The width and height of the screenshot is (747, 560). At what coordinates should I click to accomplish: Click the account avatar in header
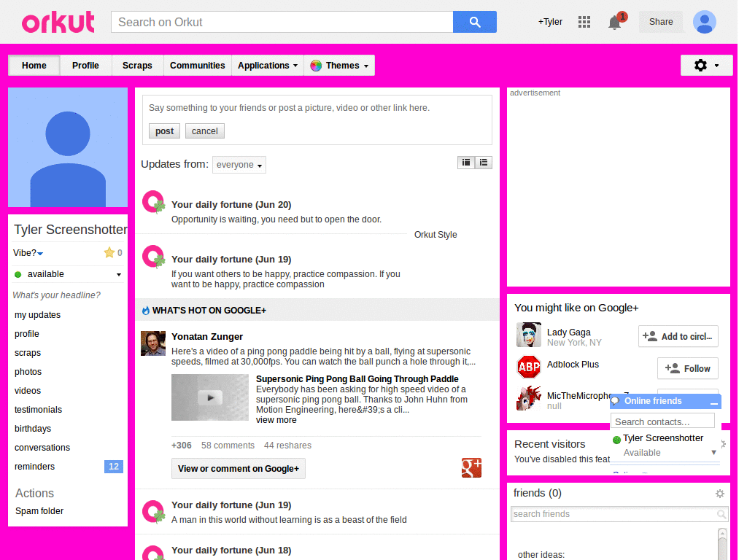click(x=705, y=22)
